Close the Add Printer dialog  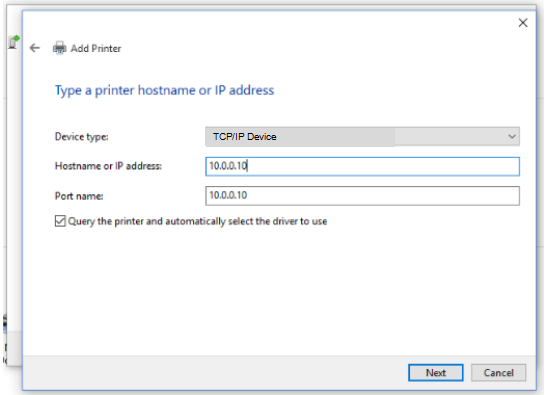click(x=523, y=23)
